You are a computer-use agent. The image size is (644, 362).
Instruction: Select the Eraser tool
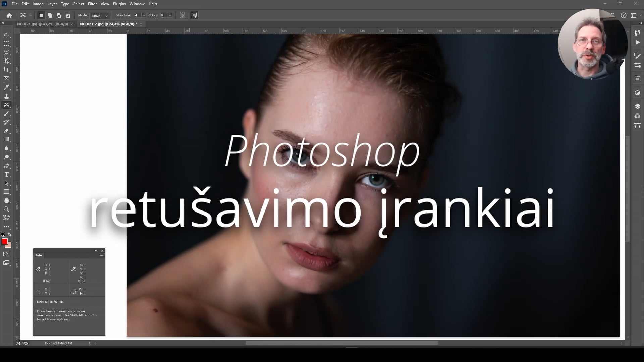pyautogui.click(x=6, y=131)
